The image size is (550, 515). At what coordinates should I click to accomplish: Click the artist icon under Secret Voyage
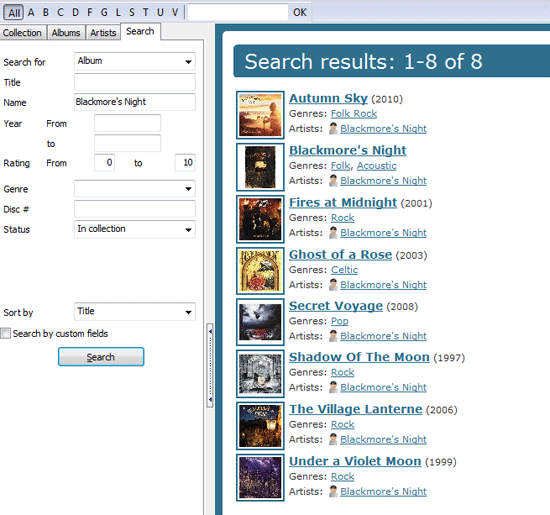click(x=333, y=336)
